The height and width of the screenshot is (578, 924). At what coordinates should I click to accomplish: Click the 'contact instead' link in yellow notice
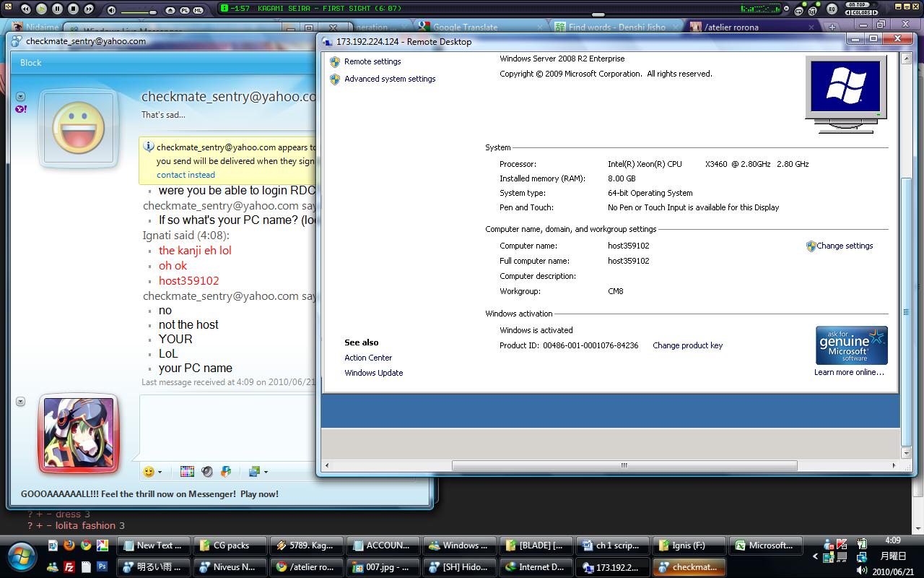[x=186, y=175]
